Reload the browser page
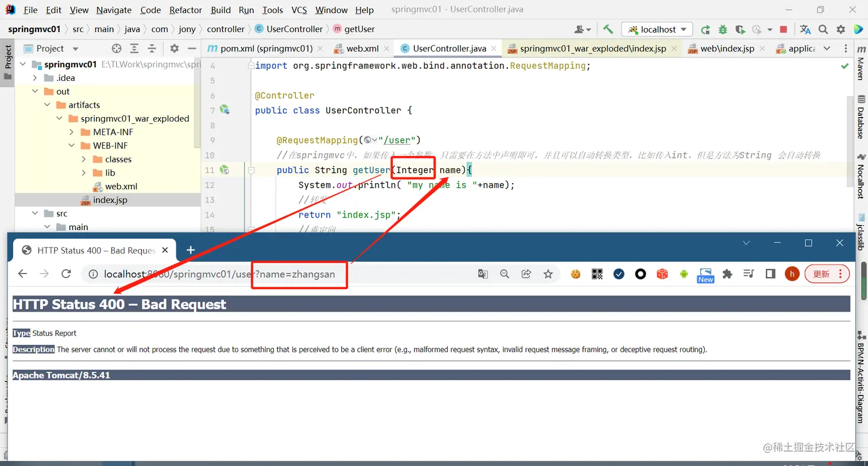The height and width of the screenshot is (466, 868). click(x=66, y=274)
